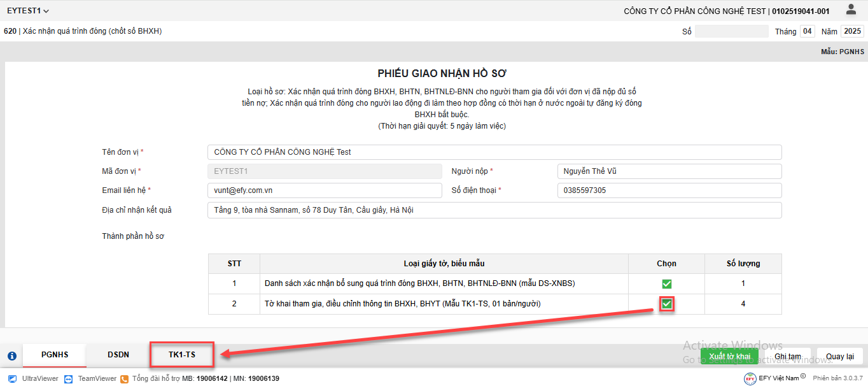Image resolution: width=868 pixels, height=386 pixels.
Task: Open the DSDN tab
Action: pyautogui.click(x=118, y=355)
